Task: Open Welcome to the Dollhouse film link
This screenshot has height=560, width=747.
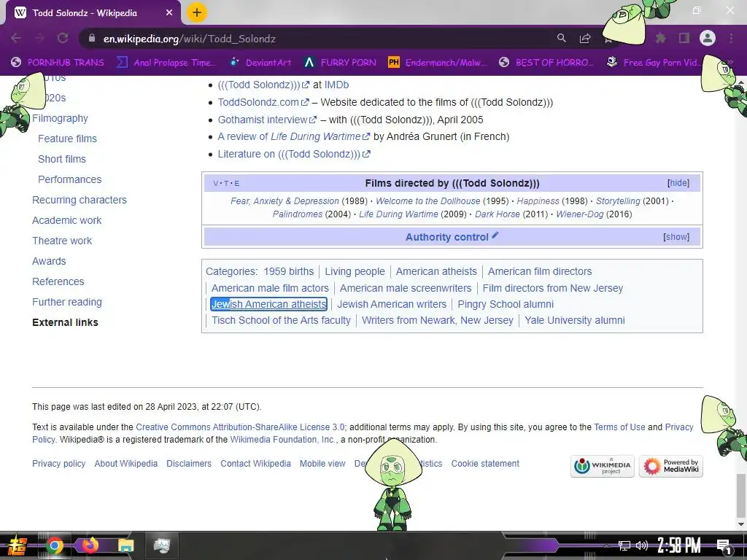Action: pos(427,201)
